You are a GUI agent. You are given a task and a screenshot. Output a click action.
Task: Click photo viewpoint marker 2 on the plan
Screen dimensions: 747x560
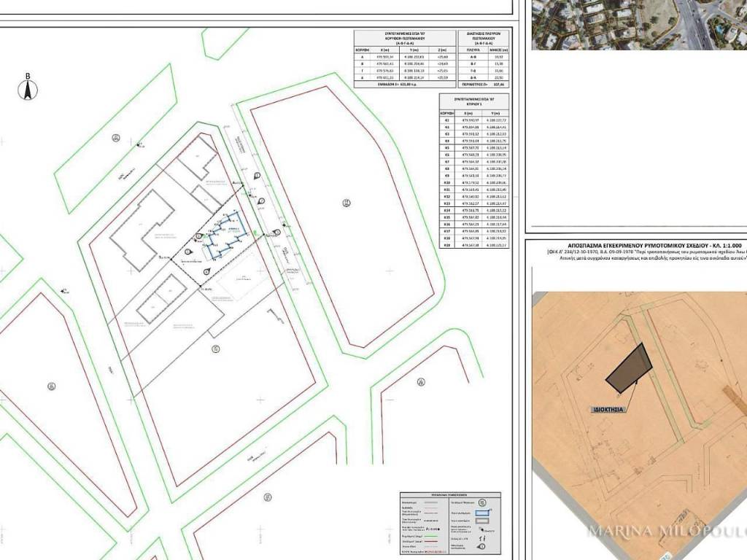(x=262, y=201)
